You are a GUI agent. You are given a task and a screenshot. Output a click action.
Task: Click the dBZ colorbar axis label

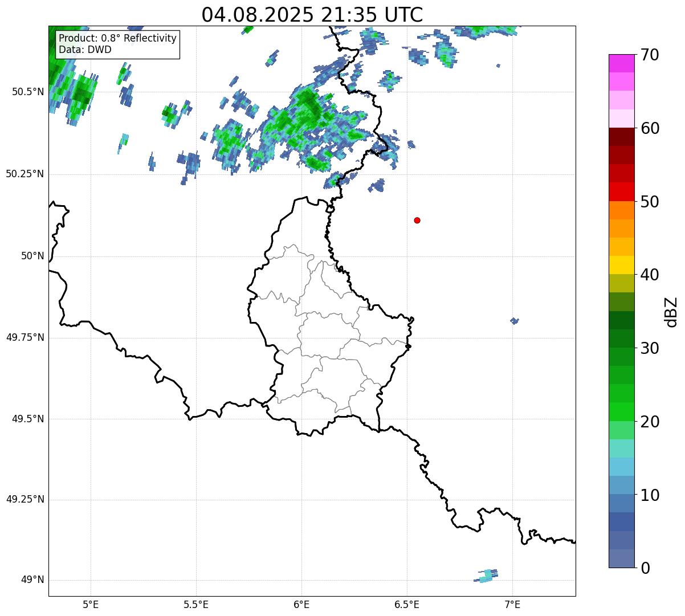click(x=671, y=312)
